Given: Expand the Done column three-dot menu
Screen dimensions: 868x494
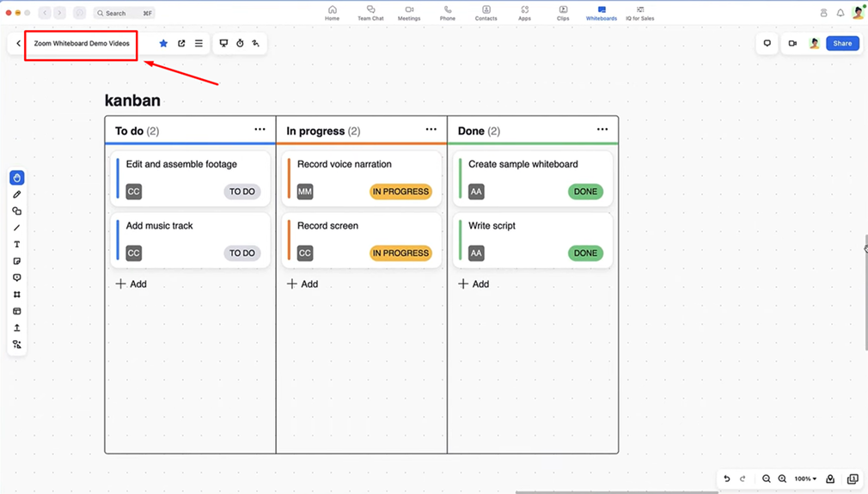Looking at the screenshot, I should (602, 130).
